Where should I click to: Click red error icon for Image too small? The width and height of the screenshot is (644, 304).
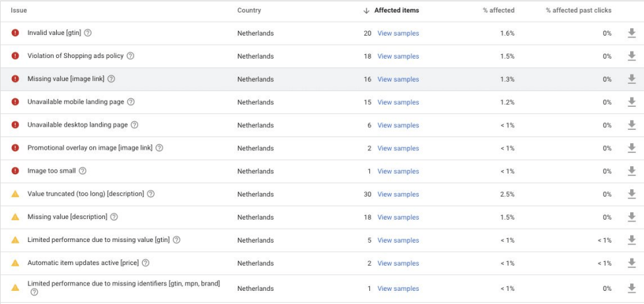tap(15, 171)
